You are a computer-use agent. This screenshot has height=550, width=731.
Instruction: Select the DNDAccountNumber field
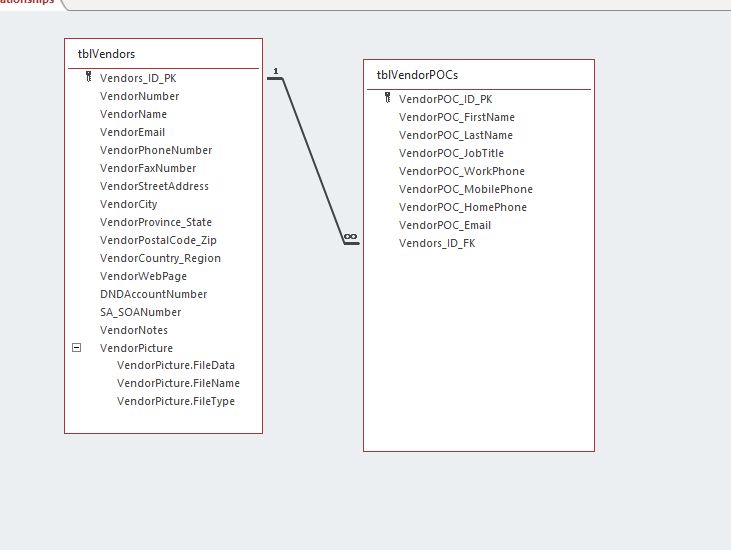click(x=153, y=294)
